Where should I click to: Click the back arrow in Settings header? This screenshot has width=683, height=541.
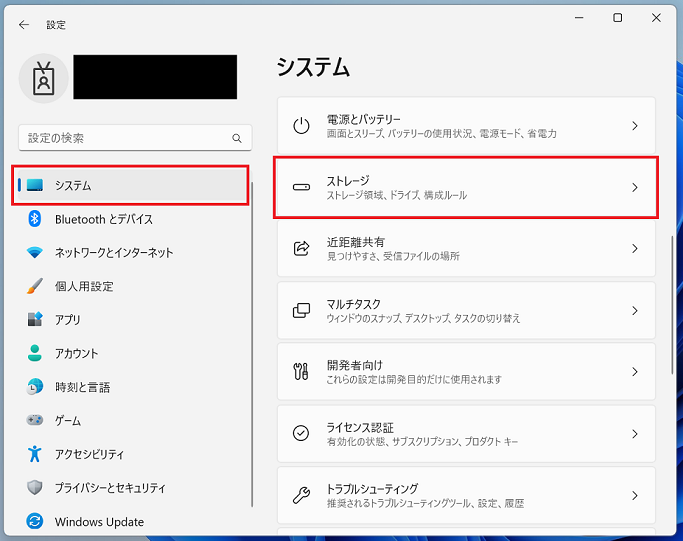tap(24, 25)
